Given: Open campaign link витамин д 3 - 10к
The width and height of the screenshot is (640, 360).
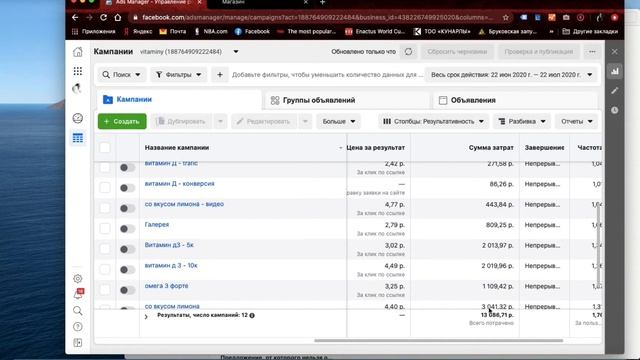Looking at the screenshot, I should coord(171,265).
